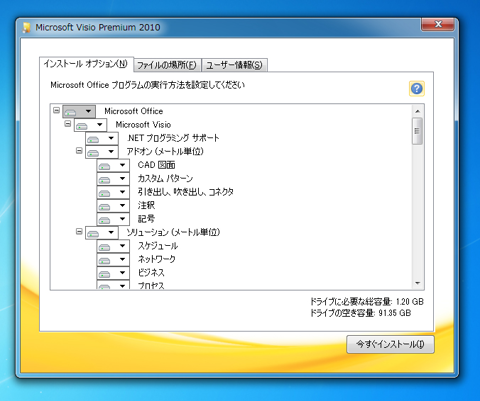Switch to the ファイルの場所 tab
This screenshot has height=401, width=480.
pos(167,65)
